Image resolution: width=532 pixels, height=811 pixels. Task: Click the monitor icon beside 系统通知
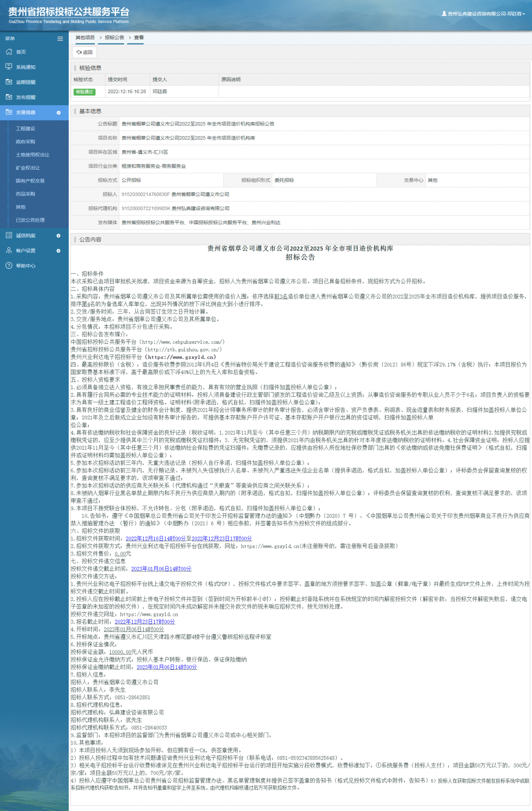pos(9,67)
